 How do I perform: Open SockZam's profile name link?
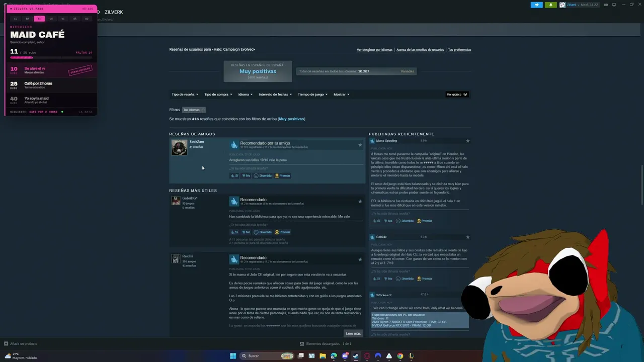tap(197, 142)
